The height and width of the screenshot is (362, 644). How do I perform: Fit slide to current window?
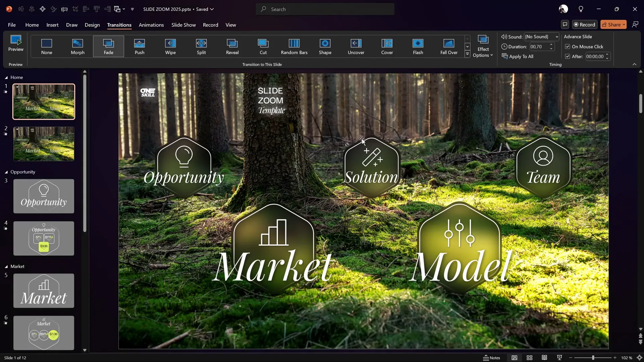click(x=639, y=358)
